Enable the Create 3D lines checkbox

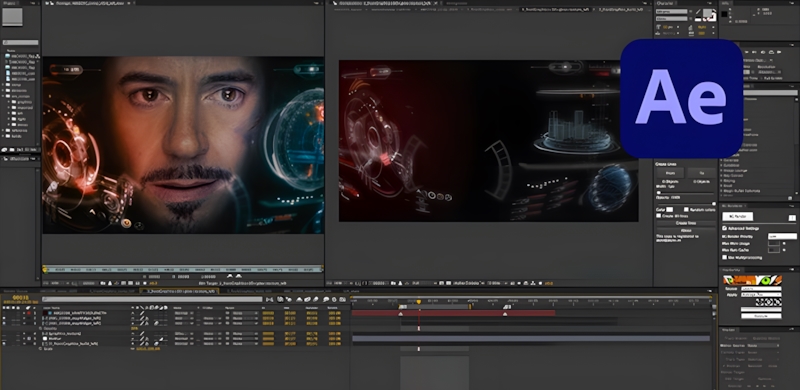tap(658, 215)
